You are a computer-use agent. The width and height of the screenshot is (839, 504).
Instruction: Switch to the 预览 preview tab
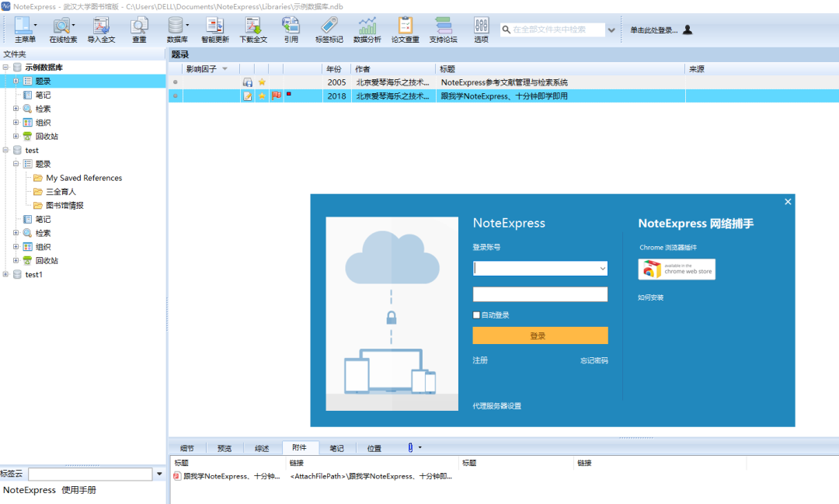click(x=225, y=448)
